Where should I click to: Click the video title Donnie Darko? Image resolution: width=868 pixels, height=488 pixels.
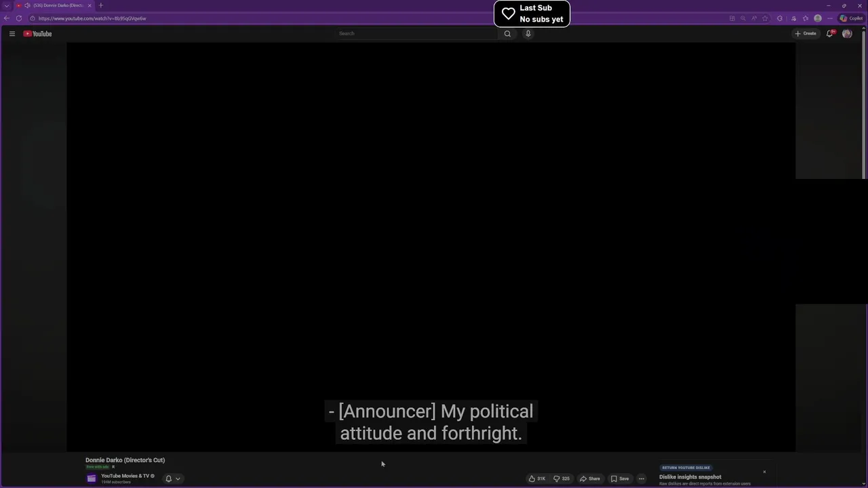(125, 460)
